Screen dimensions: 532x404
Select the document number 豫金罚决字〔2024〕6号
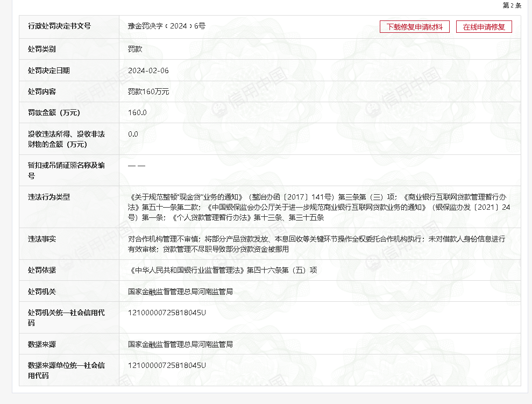[x=166, y=26]
